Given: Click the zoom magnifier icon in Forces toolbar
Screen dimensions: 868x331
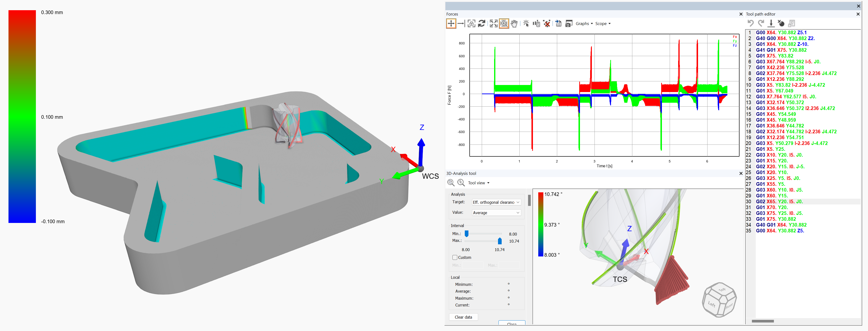Looking at the screenshot, I should pyautogui.click(x=504, y=23).
